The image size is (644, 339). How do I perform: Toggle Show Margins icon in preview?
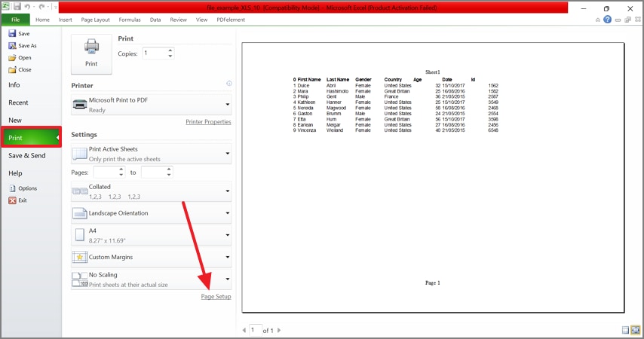625,329
